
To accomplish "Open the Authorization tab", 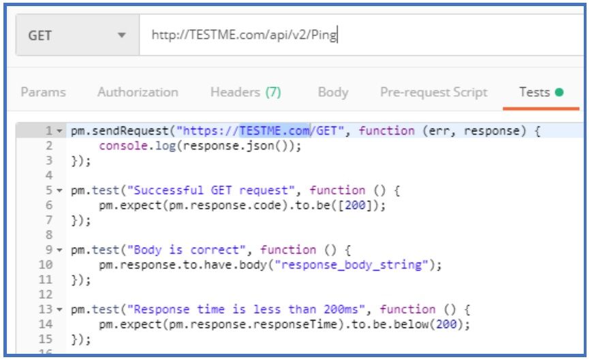I will [138, 93].
